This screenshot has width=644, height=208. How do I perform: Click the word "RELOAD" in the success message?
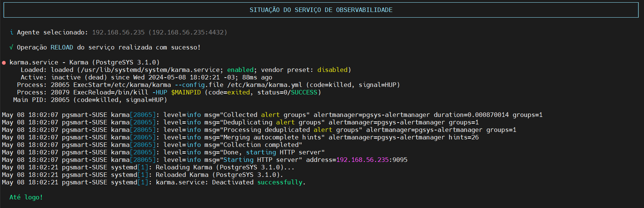[62, 47]
